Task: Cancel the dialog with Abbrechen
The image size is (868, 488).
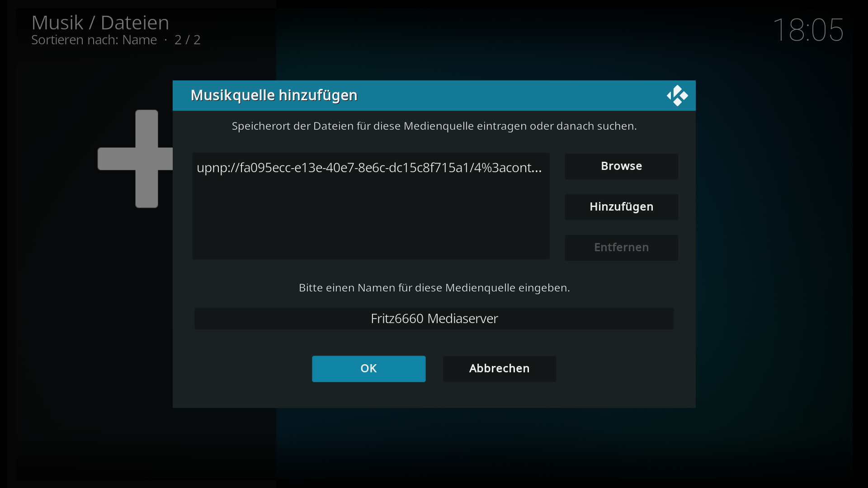Action: [499, 369]
